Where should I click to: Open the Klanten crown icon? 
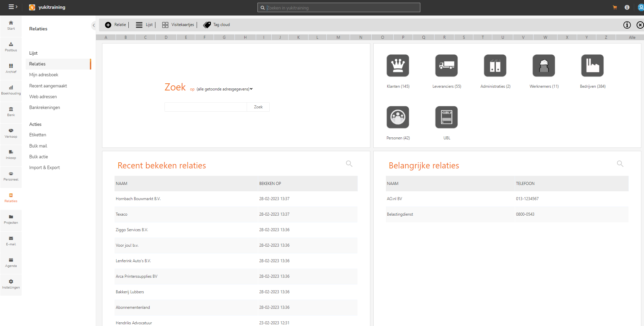pyautogui.click(x=398, y=66)
